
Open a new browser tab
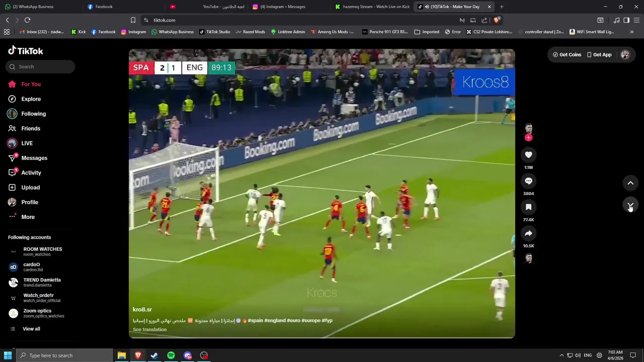coord(502,7)
